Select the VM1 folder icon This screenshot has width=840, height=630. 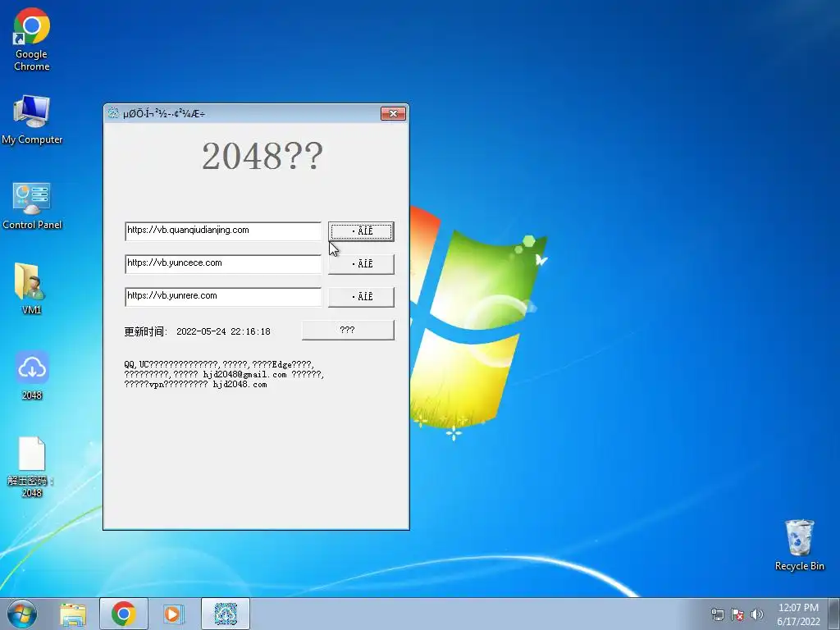[31, 288]
